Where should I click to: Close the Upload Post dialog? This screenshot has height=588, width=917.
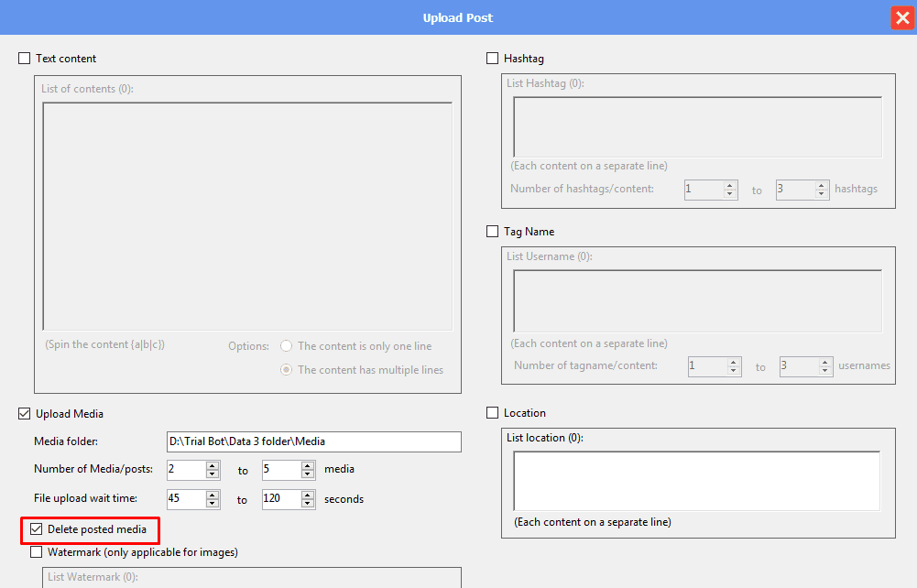tap(901, 17)
